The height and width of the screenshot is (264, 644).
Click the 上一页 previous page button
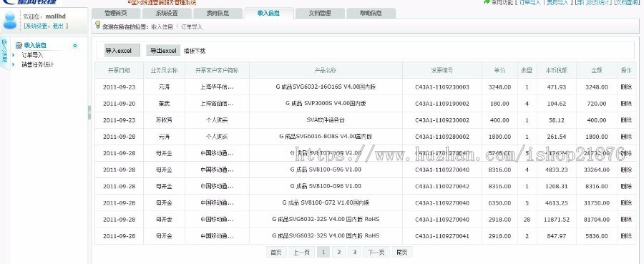tap(301, 252)
